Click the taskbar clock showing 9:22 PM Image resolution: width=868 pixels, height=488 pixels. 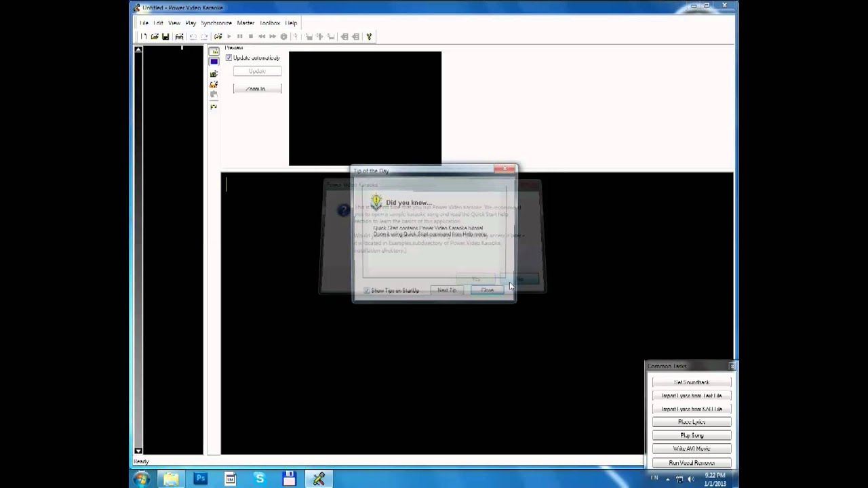715,479
